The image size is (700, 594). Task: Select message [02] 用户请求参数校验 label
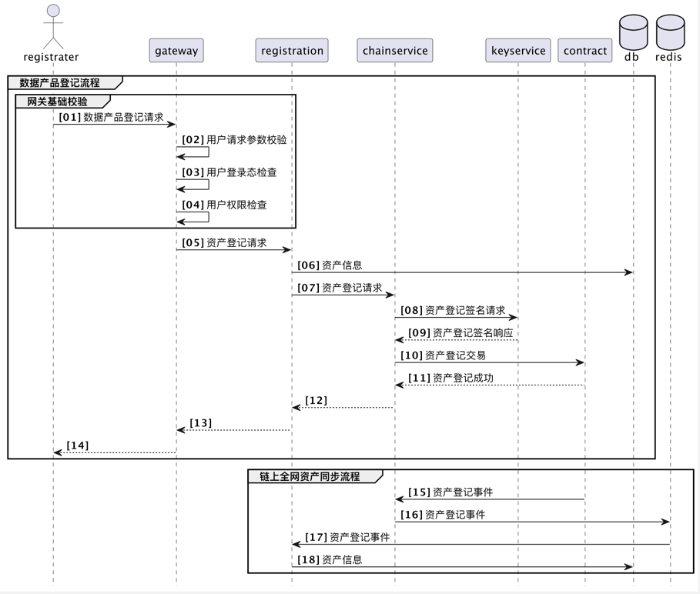(234, 140)
